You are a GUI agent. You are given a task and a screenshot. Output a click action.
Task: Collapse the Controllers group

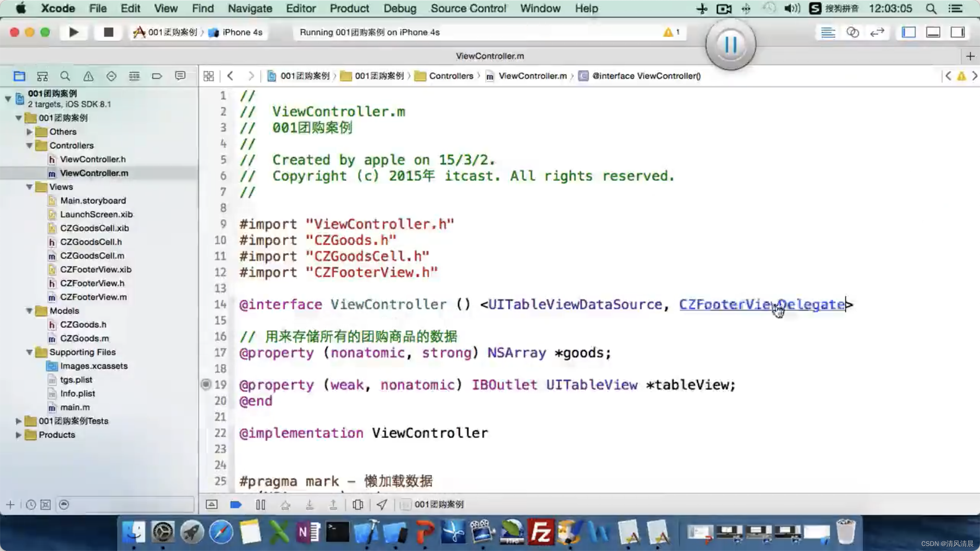[29, 145]
